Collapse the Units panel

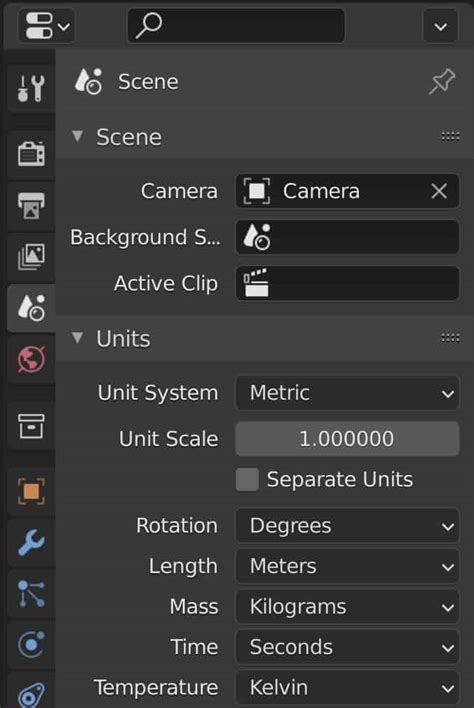pyautogui.click(x=78, y=338)
